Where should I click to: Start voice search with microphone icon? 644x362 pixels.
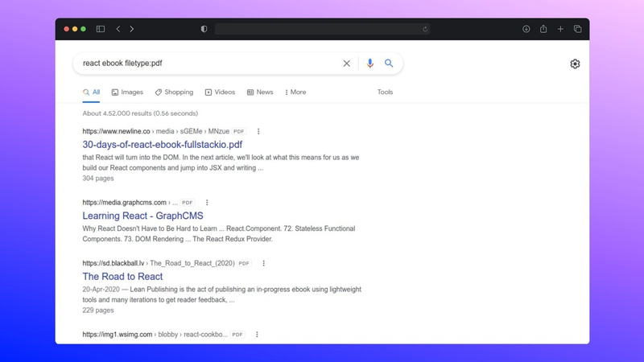(370, 64)
